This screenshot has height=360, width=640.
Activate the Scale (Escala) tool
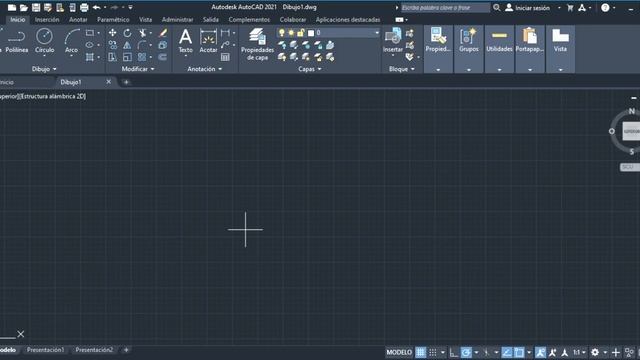[127, 57]
